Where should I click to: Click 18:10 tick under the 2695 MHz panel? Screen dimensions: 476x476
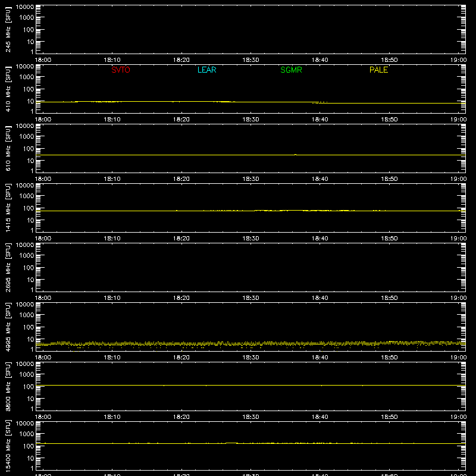tap(112, 298)
